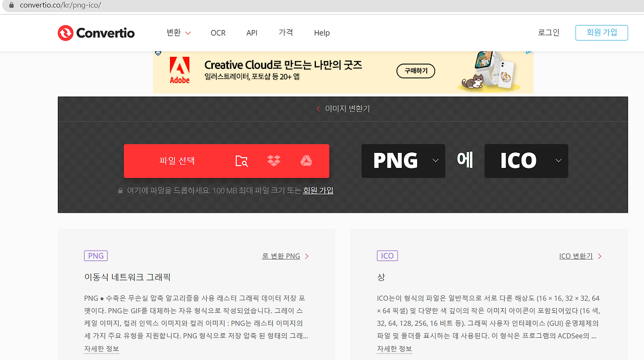Click the padlock icon next to the drop-zone text
The width and height of the screenshot is (644, 360).
[120, 190]
